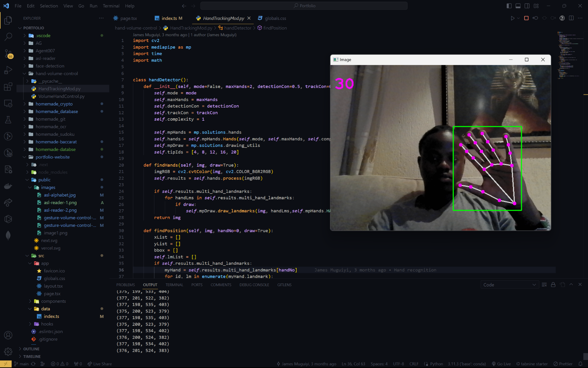Toggle the bottom Panel visibility
The width and height of the screenshot is (588, 368).
[518, 6]
